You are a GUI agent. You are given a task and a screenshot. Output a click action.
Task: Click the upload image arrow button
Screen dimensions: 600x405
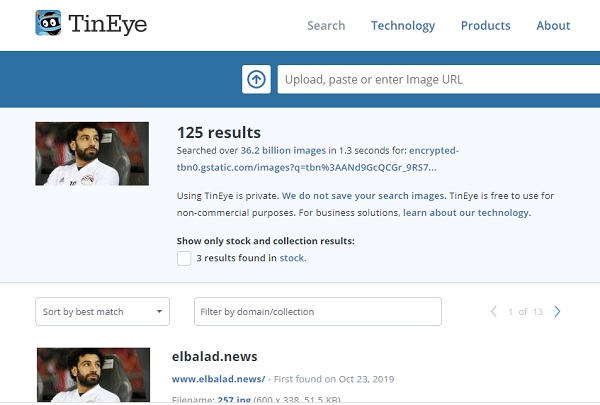(256, 79)
